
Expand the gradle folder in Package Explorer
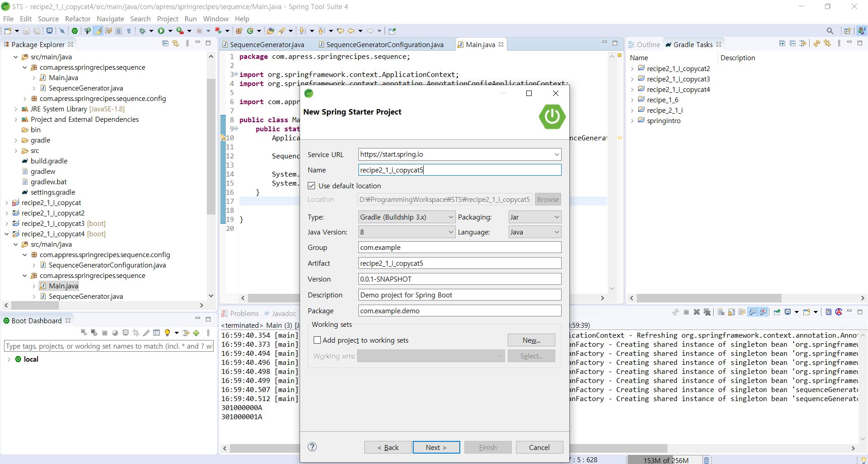15,140
